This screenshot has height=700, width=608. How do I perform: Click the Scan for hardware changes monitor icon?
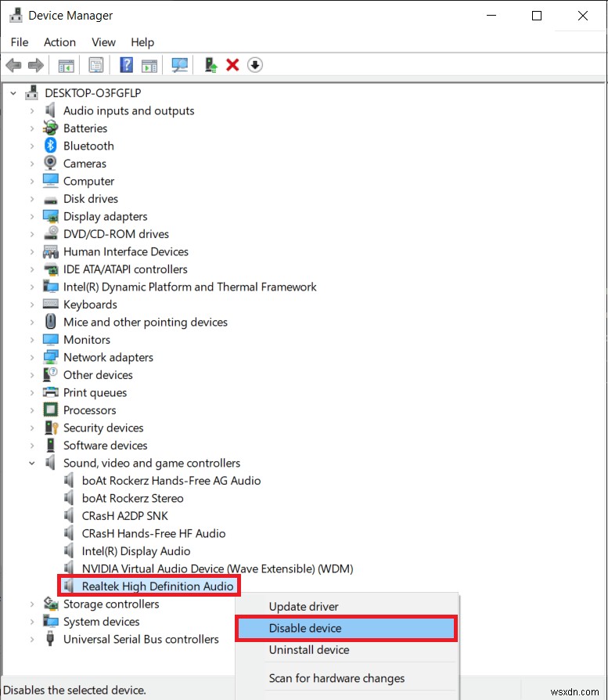179,65
